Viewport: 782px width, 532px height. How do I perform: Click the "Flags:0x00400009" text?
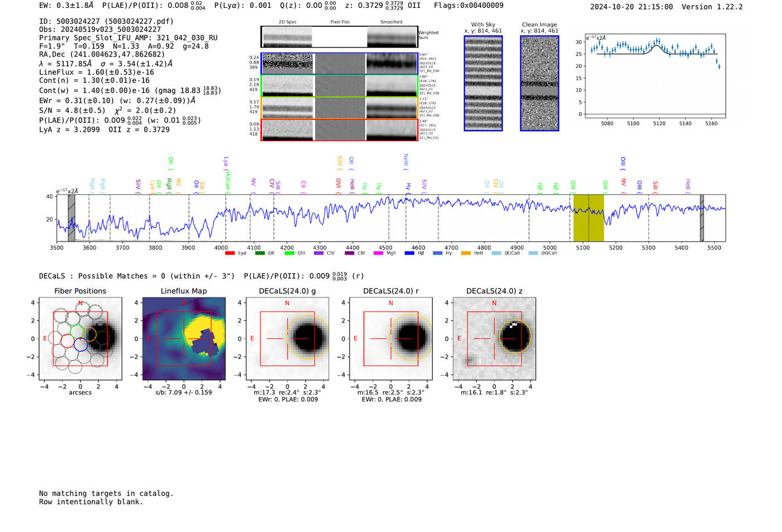[469, 6]
